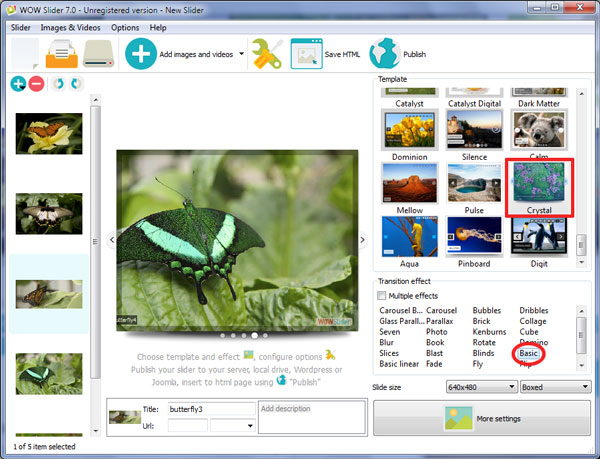Select the Silence template thumbnail
Viewport: 600px width, 459px height.
click(474, 130)
